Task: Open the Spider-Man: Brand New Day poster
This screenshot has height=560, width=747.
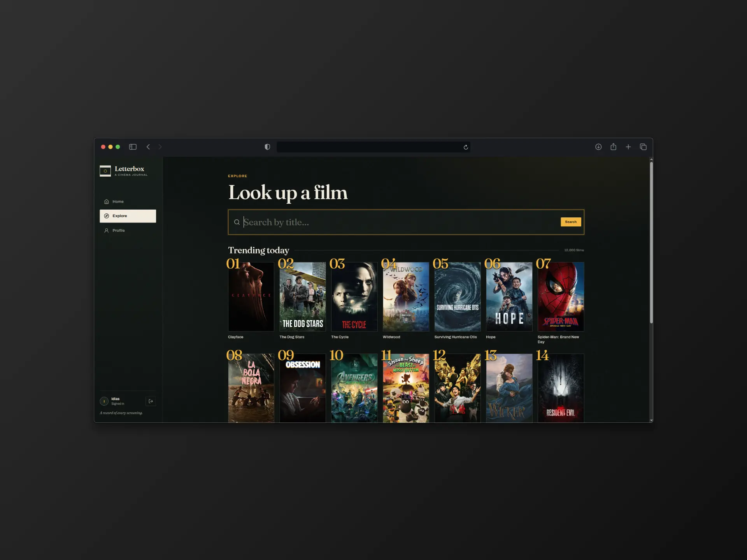Action: [x=561, y=297]
